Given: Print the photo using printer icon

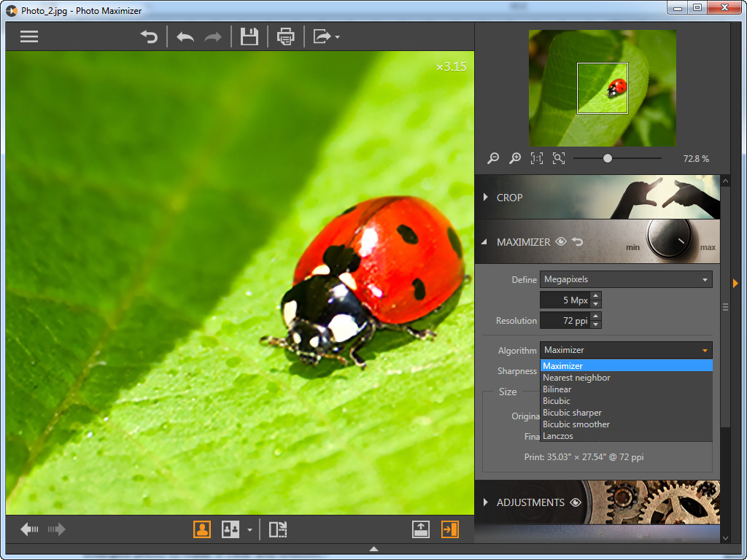Looking at the screenshot, I should [286, 36].
